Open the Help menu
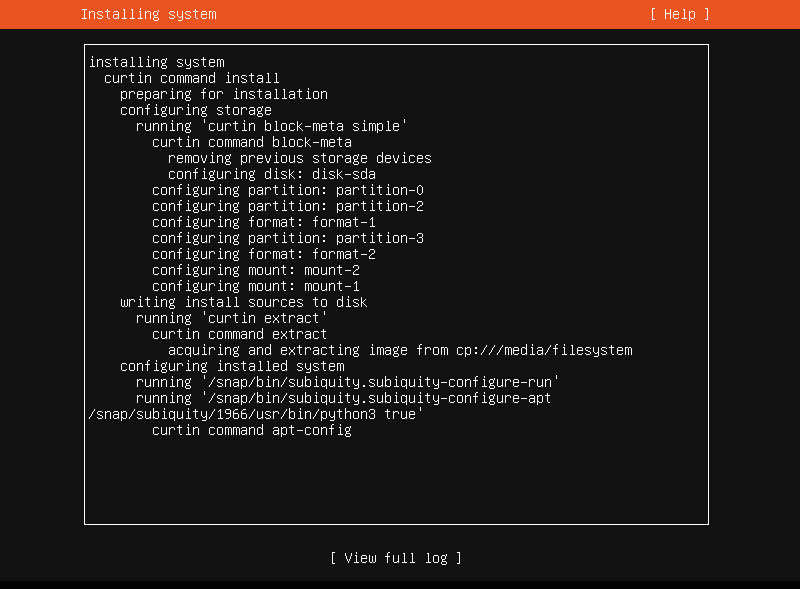Image resolution: width=800 pixels, height=589 pixels. pos(680,14)
